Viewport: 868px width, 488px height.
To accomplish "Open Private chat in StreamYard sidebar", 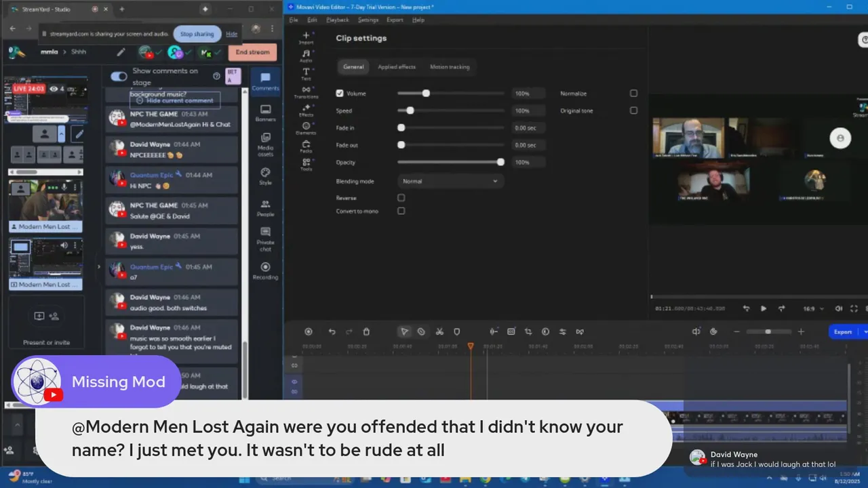I will pos(265,239).
